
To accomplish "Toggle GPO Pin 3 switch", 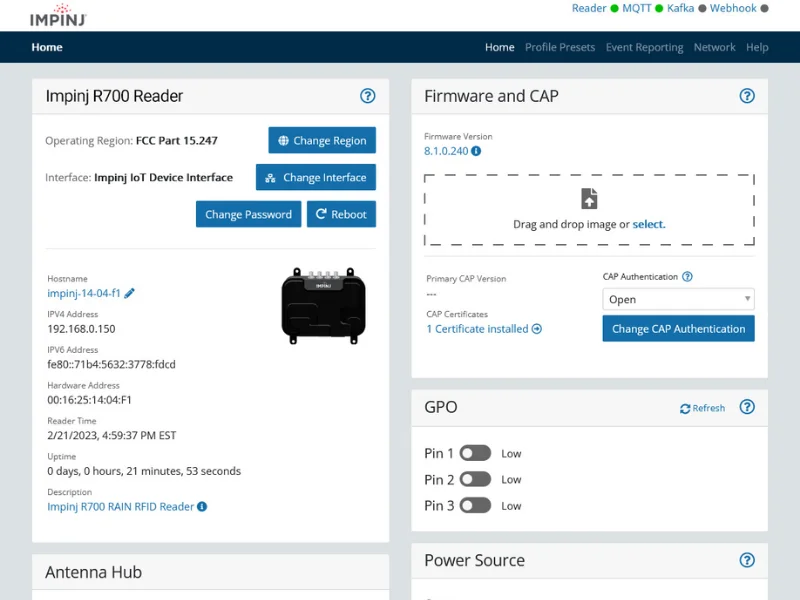I will click(475, 506).
